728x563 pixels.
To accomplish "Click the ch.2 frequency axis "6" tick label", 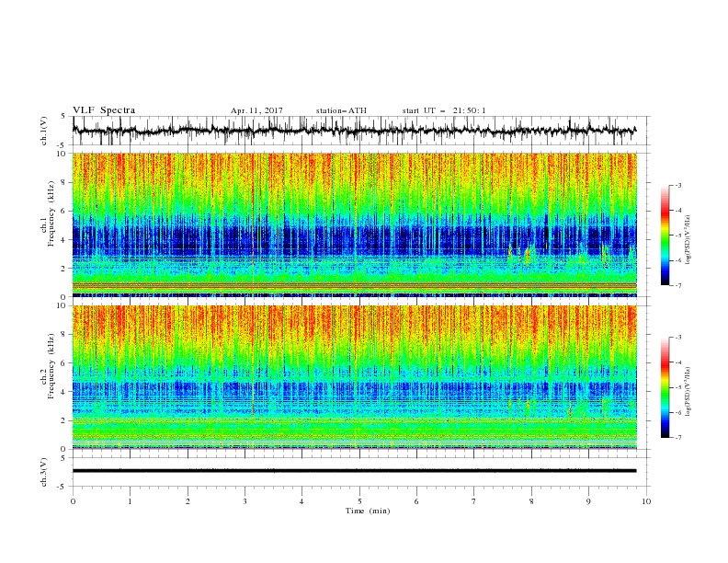I will pos(65,363).
